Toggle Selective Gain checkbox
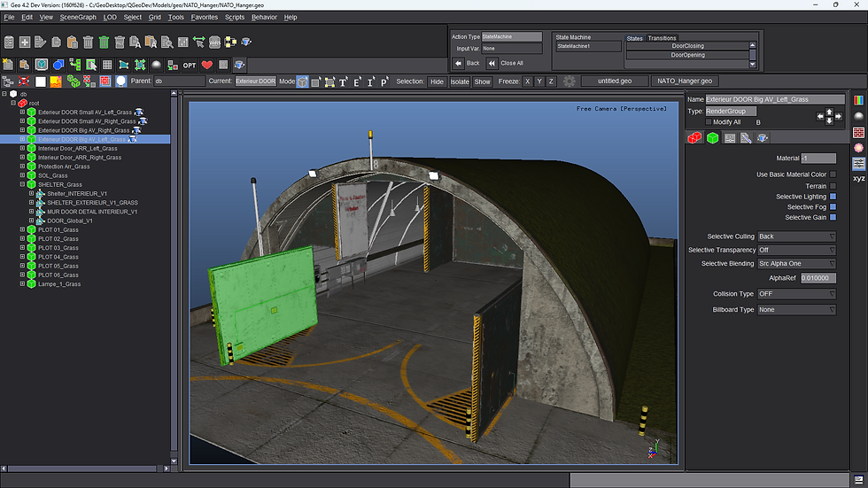This screenshot has height=488, width=868. tap(833, 218)
